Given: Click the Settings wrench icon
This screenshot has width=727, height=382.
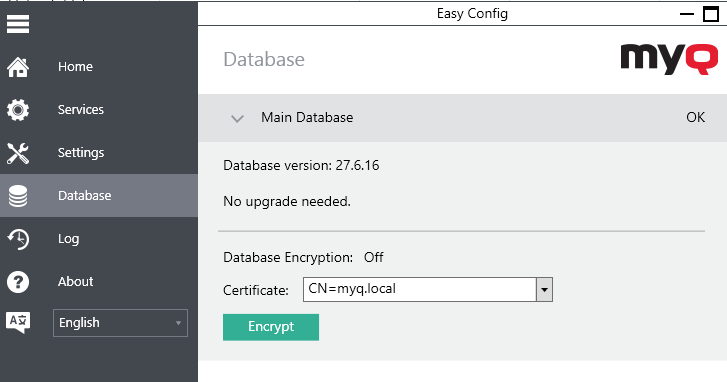Looking at the screenshot, I should (x=18, y=153).
